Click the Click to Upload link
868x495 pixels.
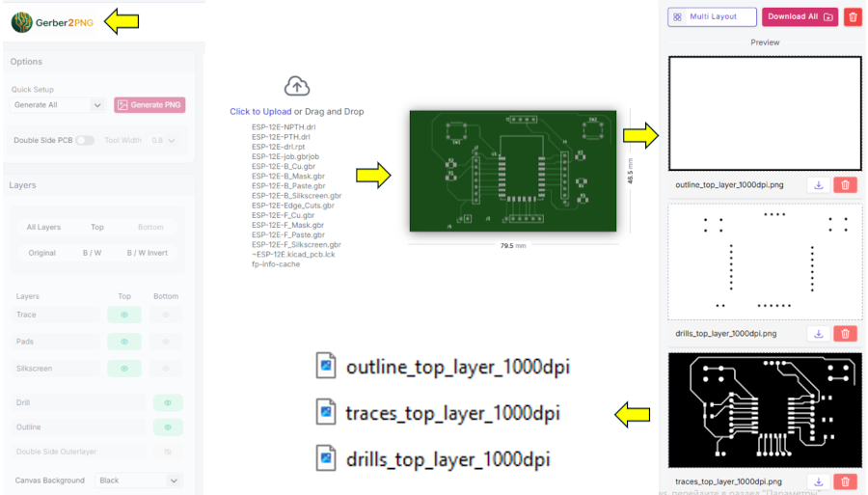pyautogui.click(x=260, y=111)
